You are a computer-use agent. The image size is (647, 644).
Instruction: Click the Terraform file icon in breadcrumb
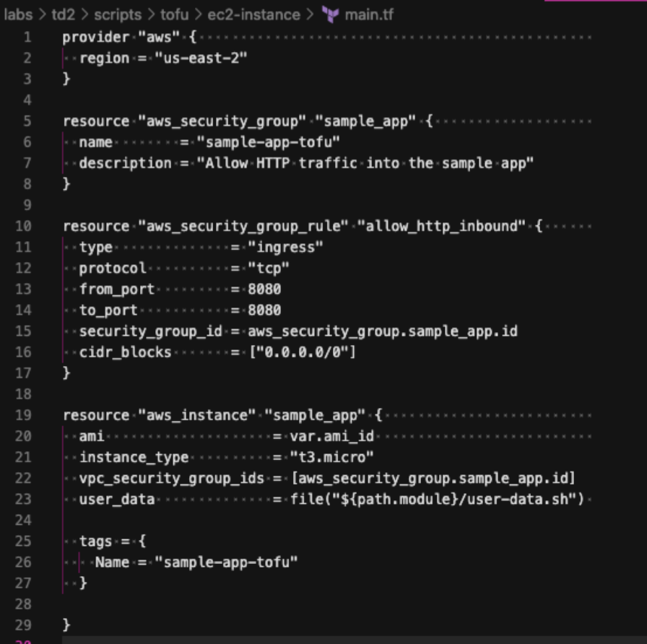point(332,14)
